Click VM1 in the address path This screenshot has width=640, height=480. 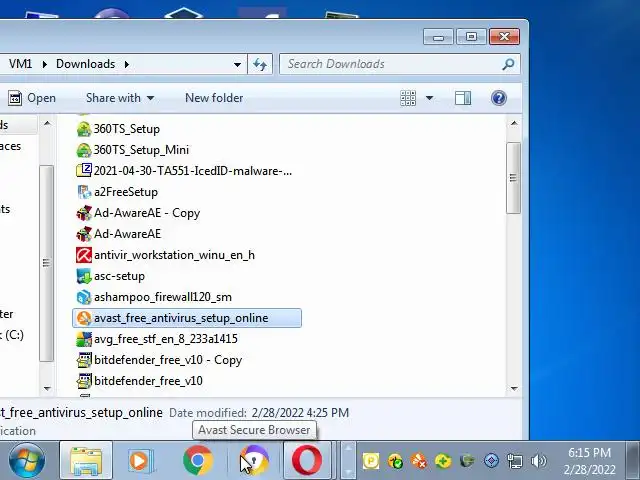(20, 64)
